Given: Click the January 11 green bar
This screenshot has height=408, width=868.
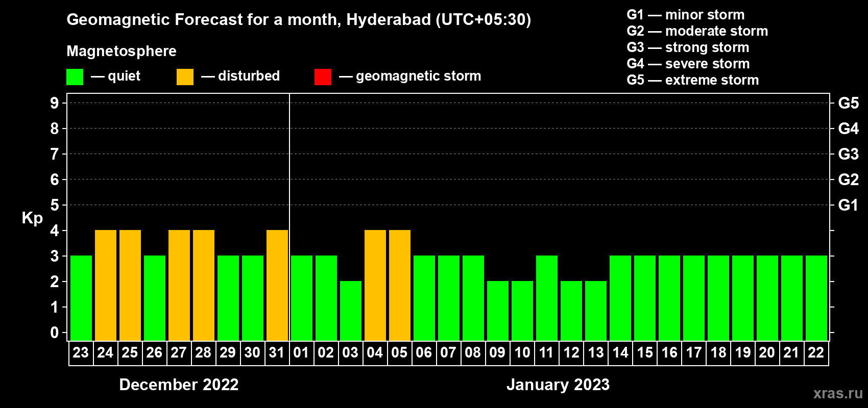Looking at the screenshot, I should [547, 298].
